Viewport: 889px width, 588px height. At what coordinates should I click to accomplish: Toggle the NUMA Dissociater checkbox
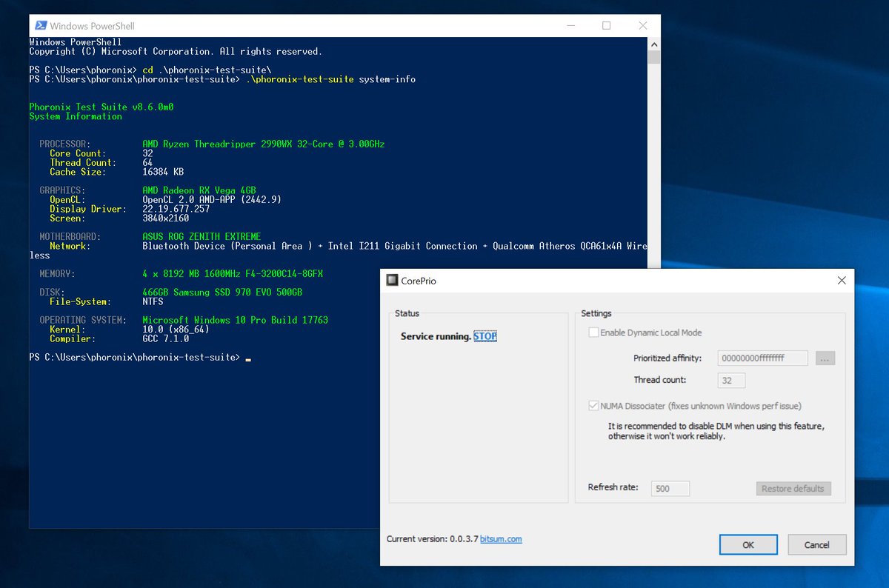click(x=593, y=406)
